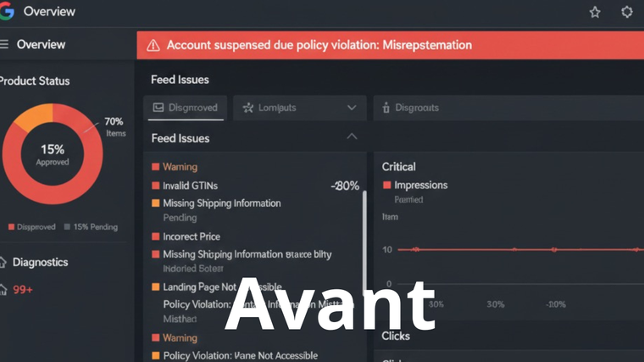Click the warning triangle alert icon

153,45
